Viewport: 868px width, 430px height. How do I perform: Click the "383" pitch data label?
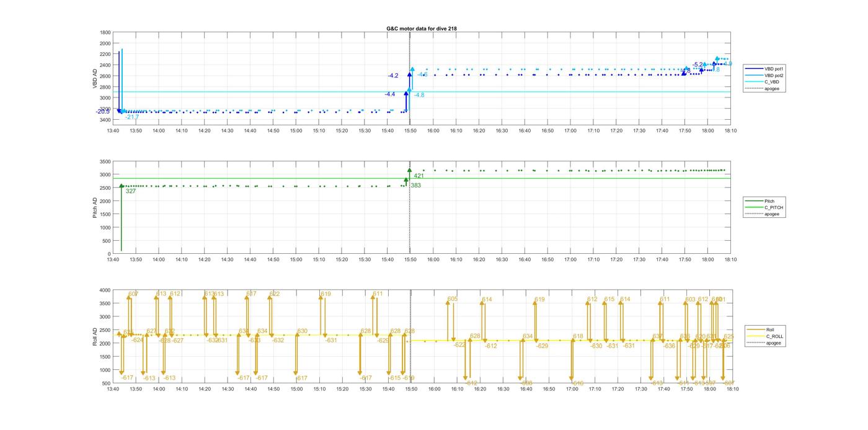pyautogui.click(x=415, y=186)
